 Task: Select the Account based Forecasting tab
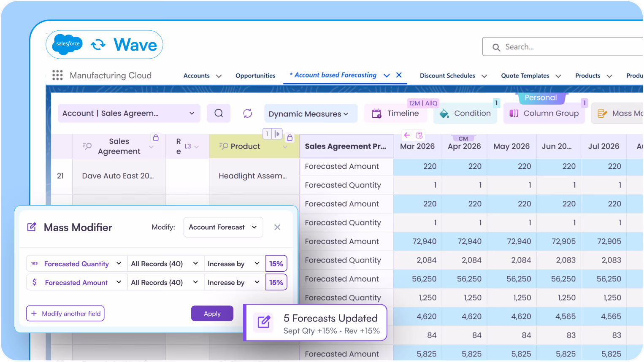335,75
